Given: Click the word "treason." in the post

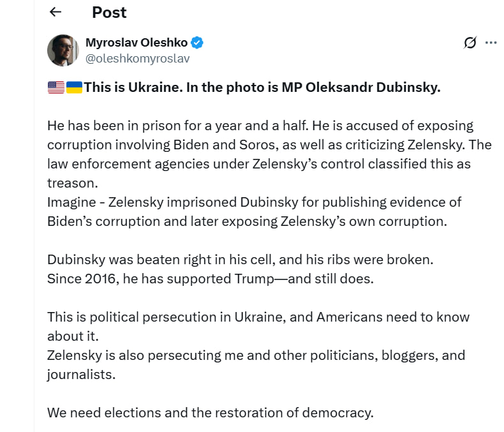Looking at the screenshot, I should (73, 183).
